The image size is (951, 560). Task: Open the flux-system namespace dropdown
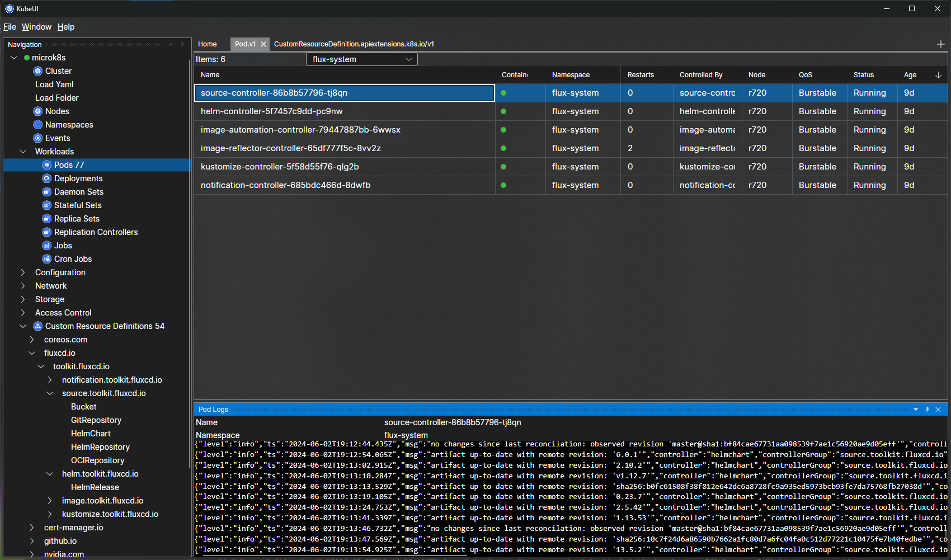[362, 59]
